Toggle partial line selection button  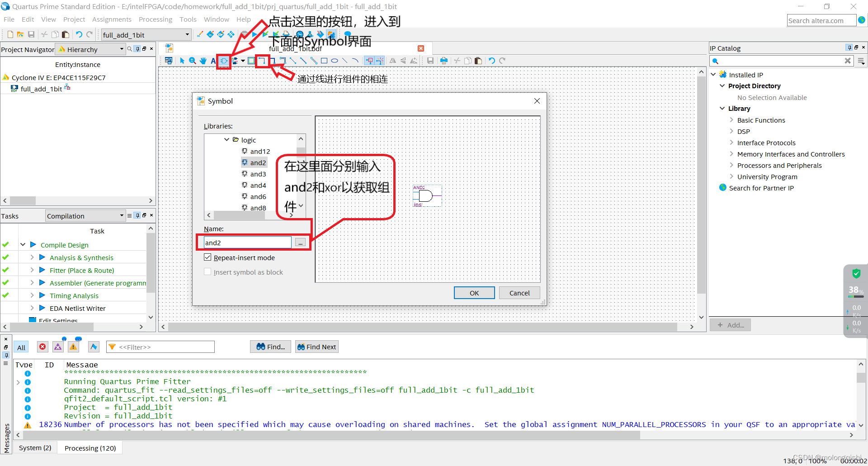(380, 61)
